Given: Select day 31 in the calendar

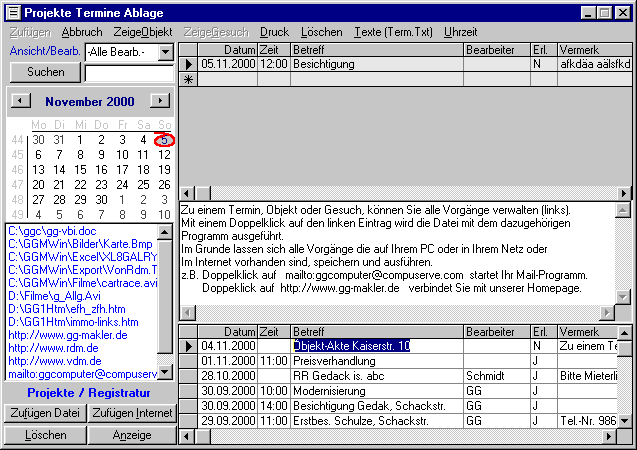Looking at the screenshot, I should [x=59, y=140].
